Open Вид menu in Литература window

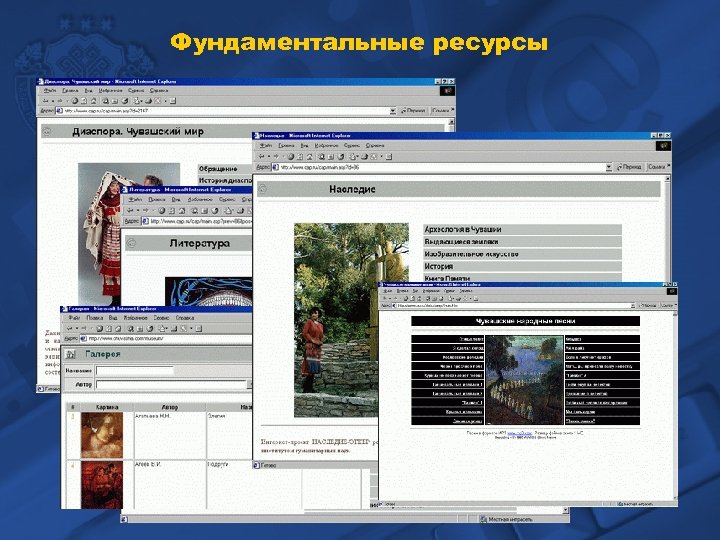[x=176, y=200]
